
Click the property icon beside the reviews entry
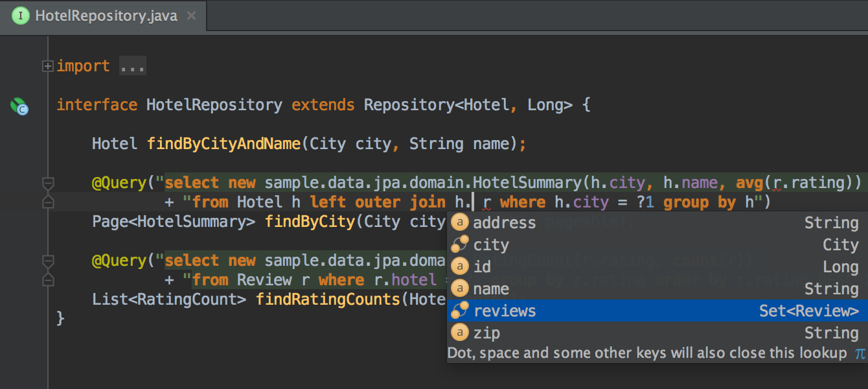(460, 311)
